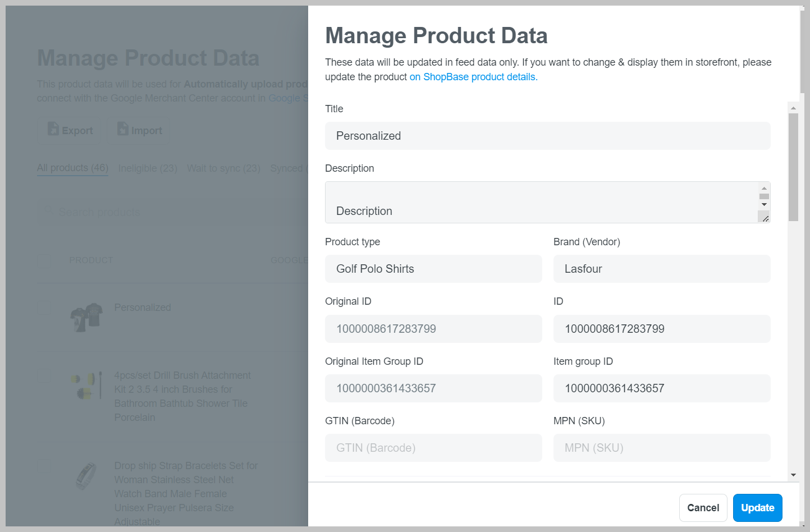The height and width of the screenshot is (532, 810).
Task: Click the panel scrollbar down arrow
Action: point(793,475)
